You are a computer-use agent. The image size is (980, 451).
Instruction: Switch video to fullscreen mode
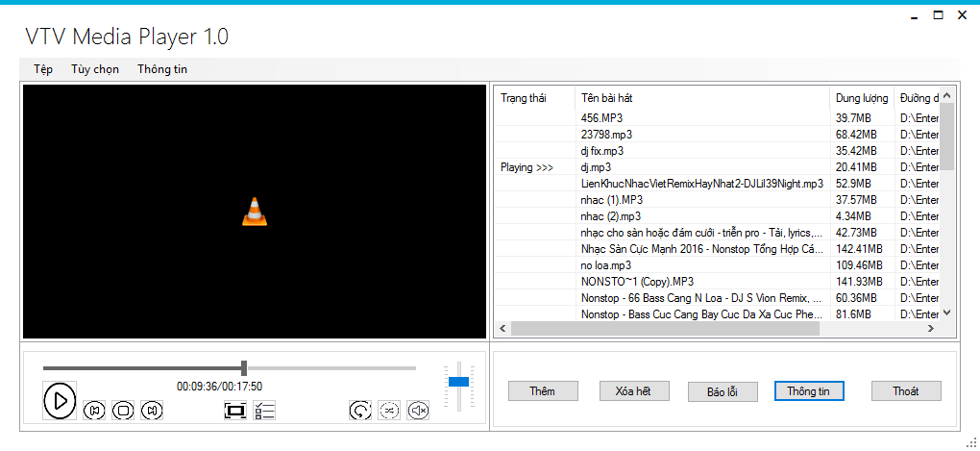[235, 411]
